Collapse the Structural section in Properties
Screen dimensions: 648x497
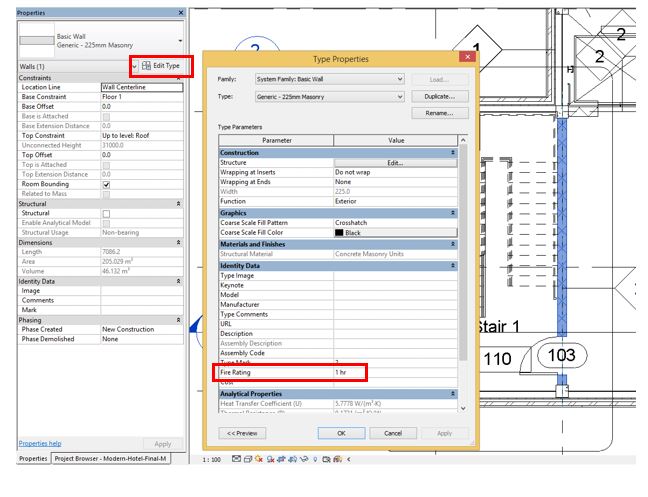(x=179, y=204)
